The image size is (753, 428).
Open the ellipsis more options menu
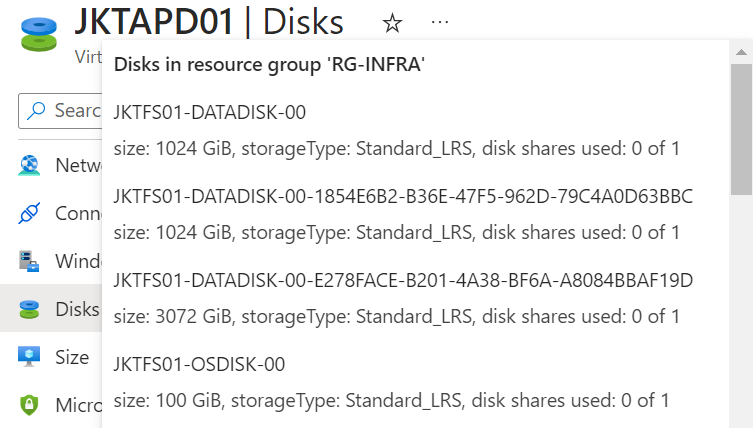pyautogui.click(x=440, y=22)
